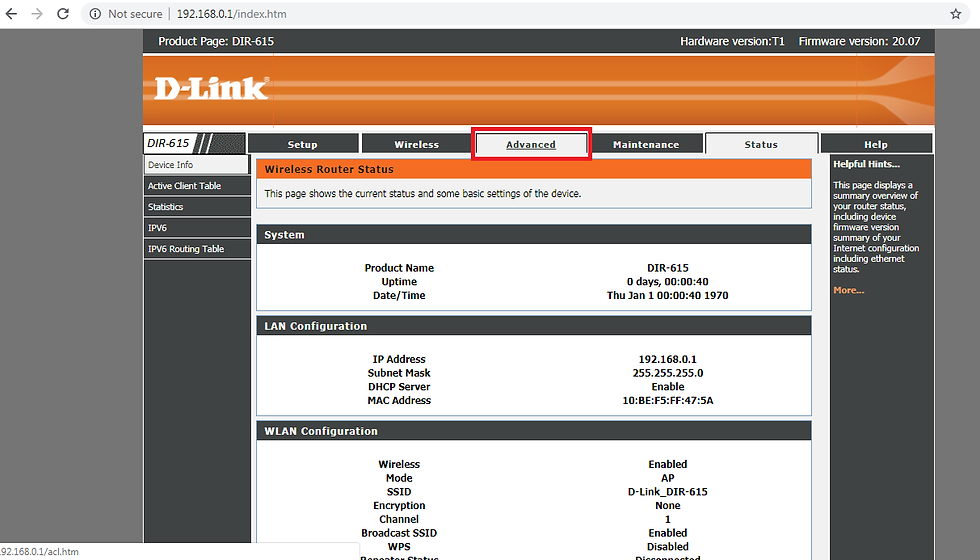Screen dimensions: 980x560
Task: Reload the router page
Action: pos(62,14)
